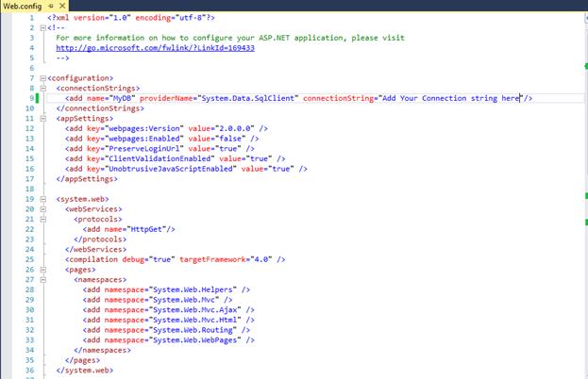This screenshot has height=379, width=588.
Task: Click the debug attribute in compilation tag
Action: pos(133,259)
